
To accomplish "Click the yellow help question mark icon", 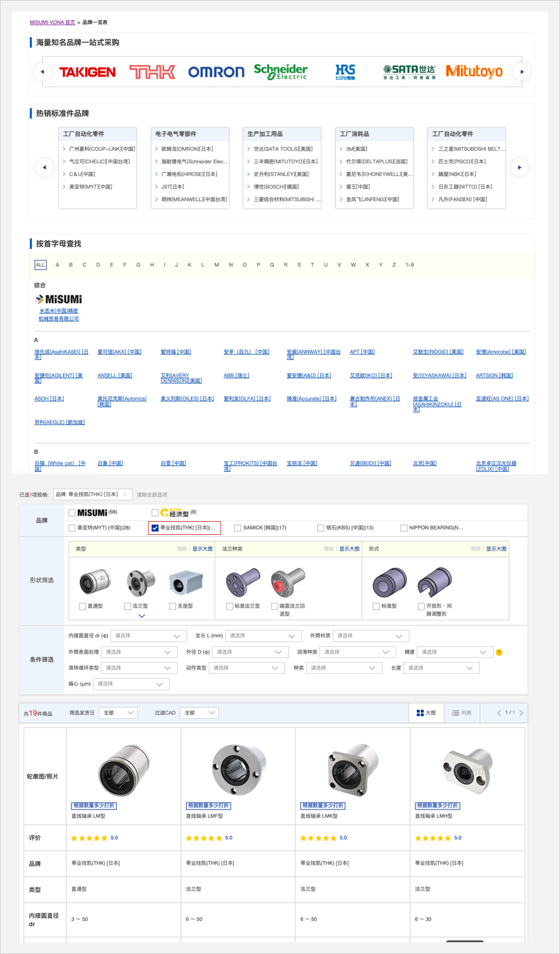I will tap(499, 652).
